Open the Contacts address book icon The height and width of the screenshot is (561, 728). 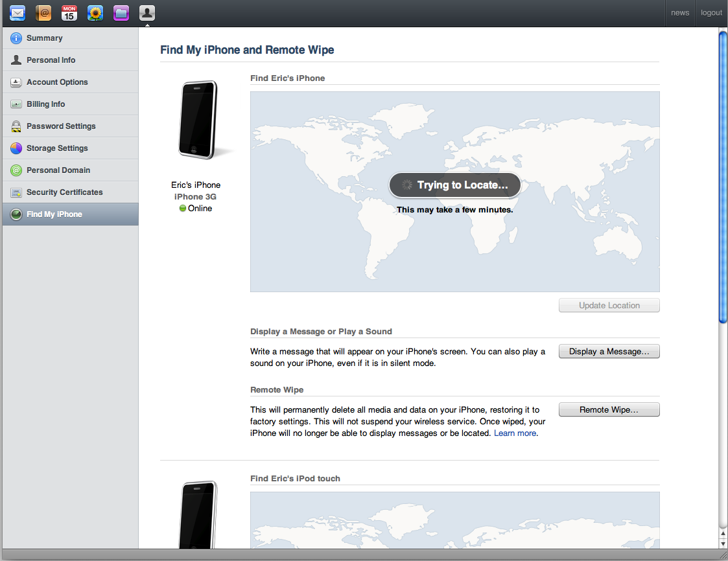tap(43, 12)
